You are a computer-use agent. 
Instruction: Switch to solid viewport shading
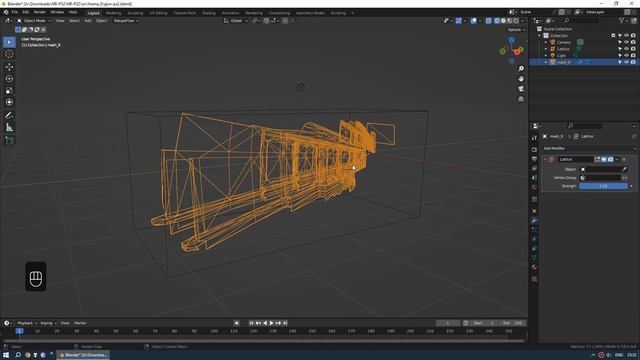click(x=503, y=20)
